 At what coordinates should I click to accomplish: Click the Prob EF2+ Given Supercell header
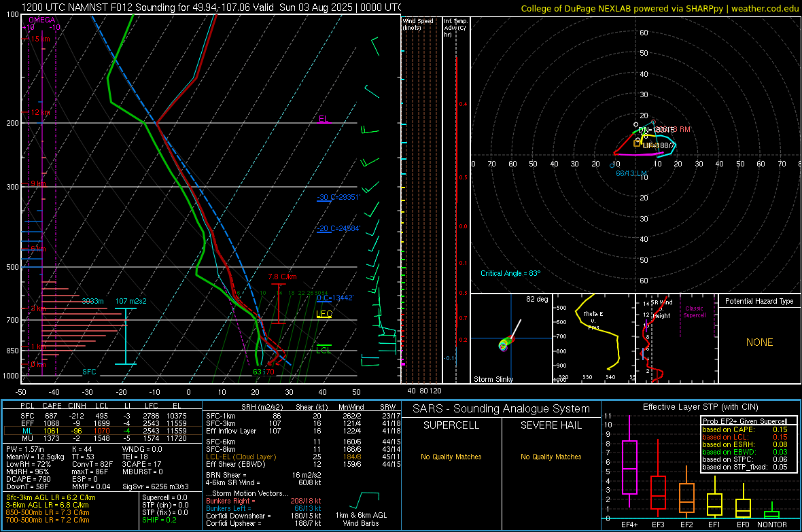[x=745, y=421]
